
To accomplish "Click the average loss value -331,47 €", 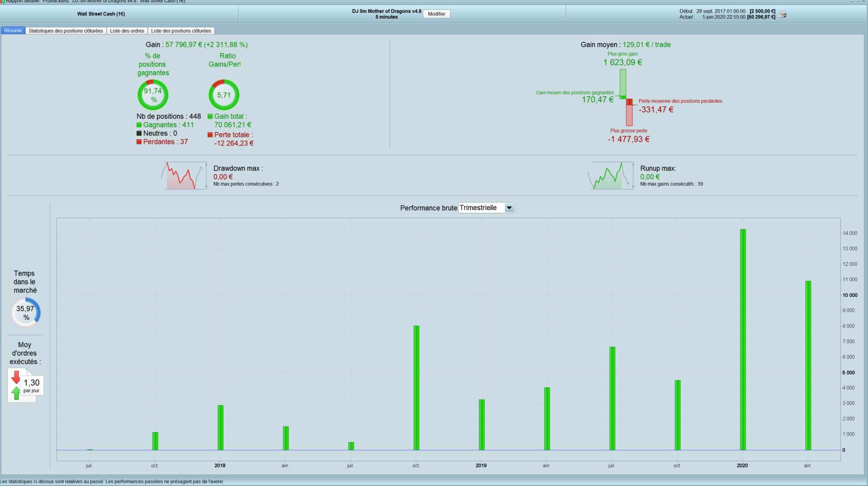I will (x=656, y=110).
